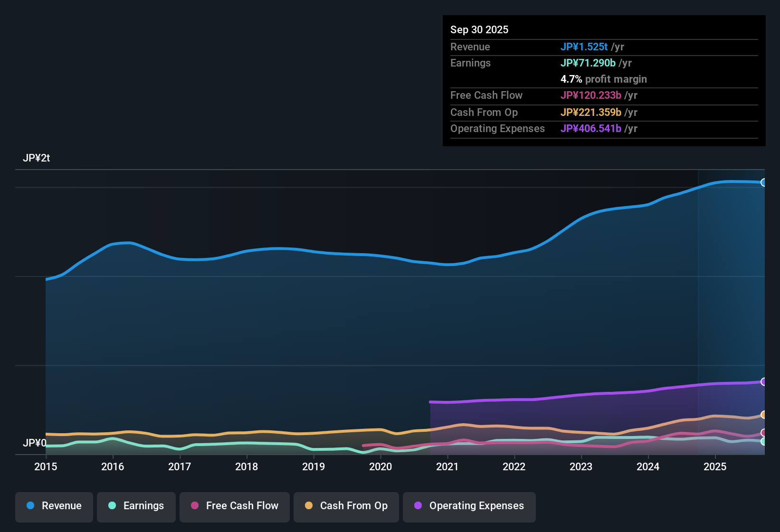Select the 2025 axis label
The image size is (780, 532).
[715, 467]
